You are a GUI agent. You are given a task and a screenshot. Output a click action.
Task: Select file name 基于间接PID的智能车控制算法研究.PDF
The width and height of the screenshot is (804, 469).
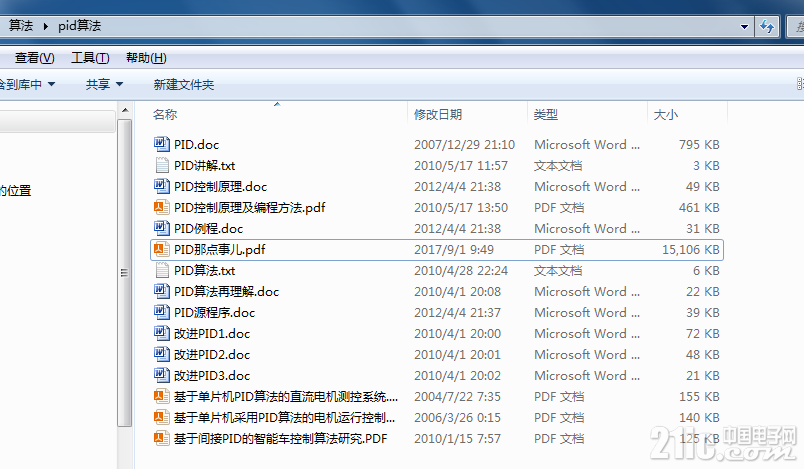tap(280, 439)
